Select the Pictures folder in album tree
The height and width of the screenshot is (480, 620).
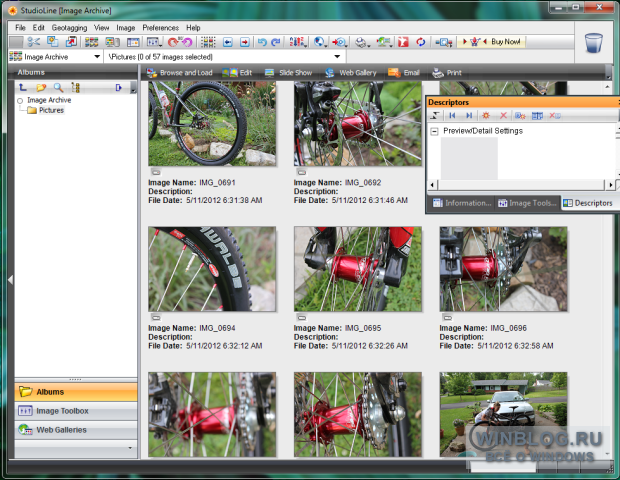click(x=46, y=110)
